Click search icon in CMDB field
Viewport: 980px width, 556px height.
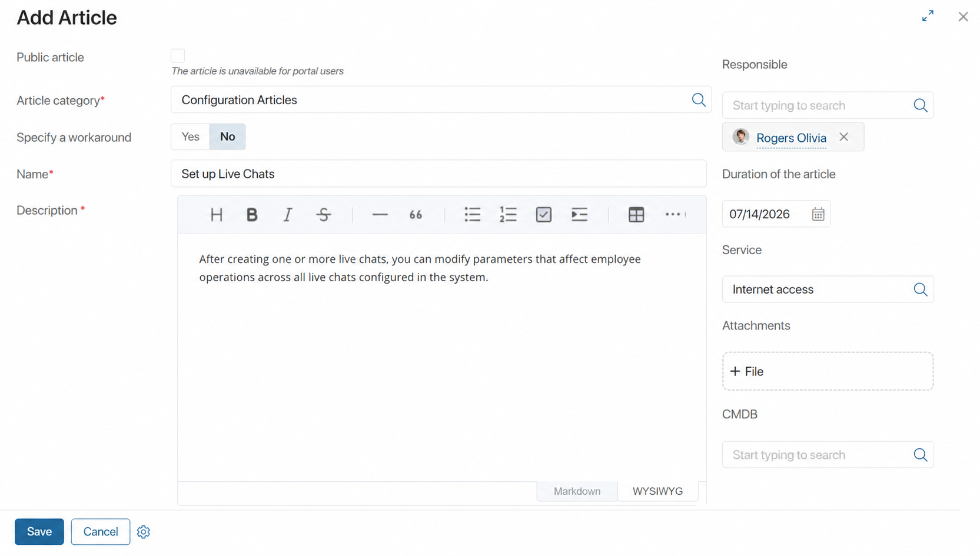[x=920, y=455]
